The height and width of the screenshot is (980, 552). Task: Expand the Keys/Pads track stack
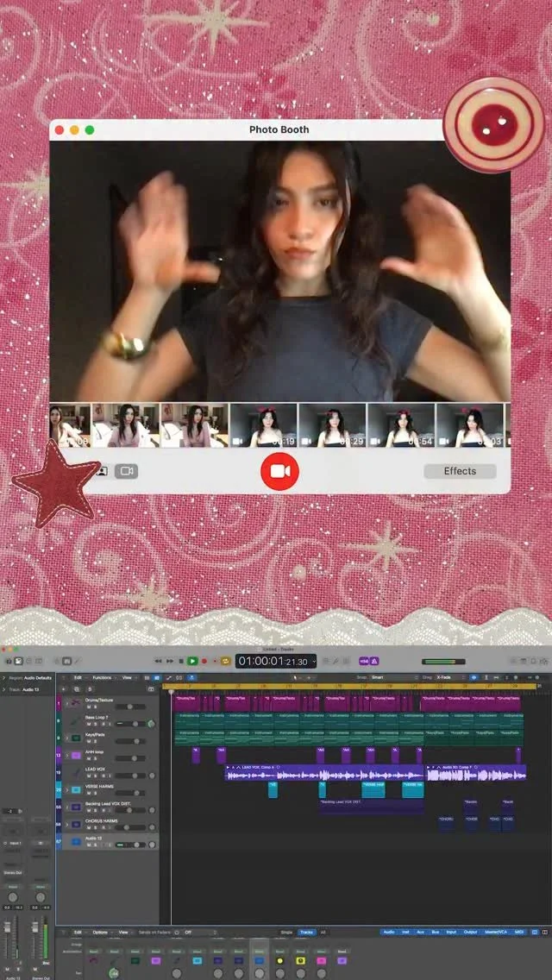(67, 738)
